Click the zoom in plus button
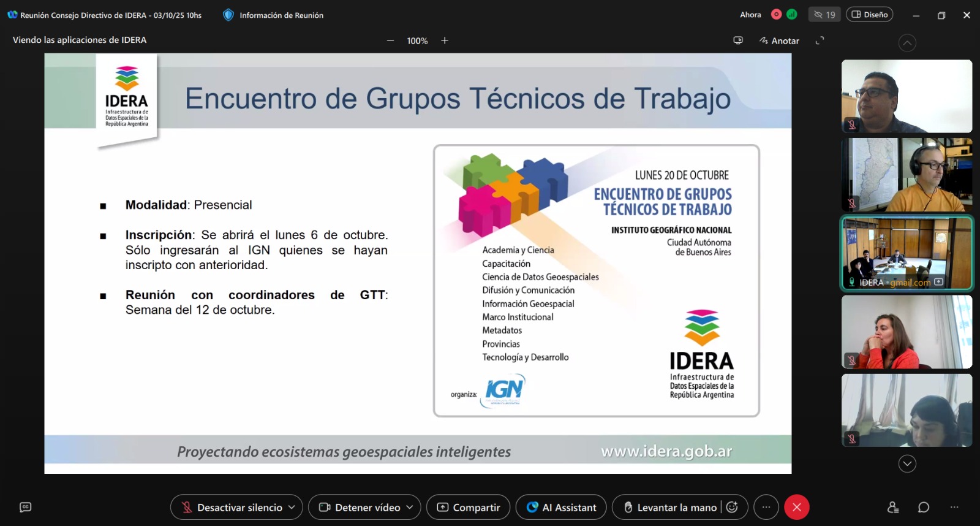980x526 pixels. tap(445, 40)
